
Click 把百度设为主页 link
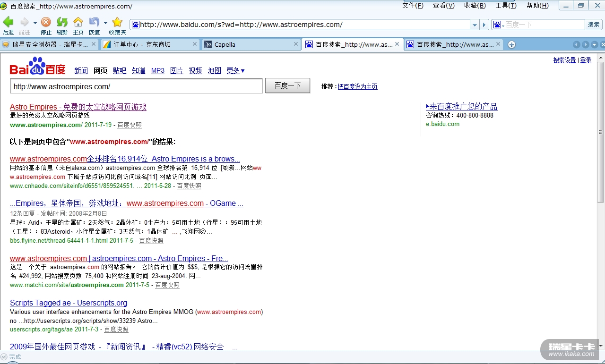357,86
